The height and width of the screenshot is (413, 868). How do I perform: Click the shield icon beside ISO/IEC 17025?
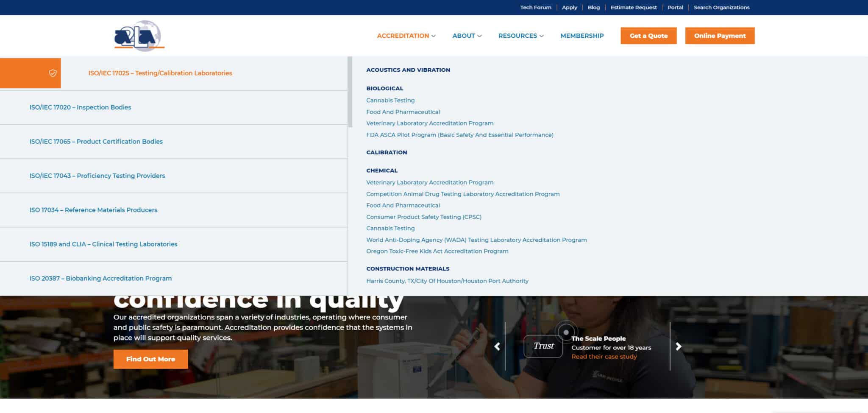pos(52,73)
